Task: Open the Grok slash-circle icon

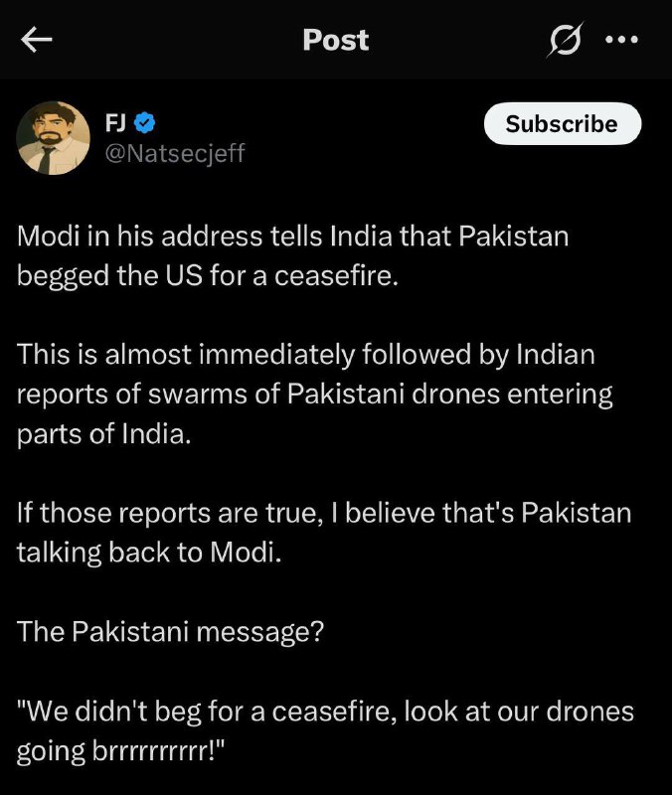Action: pyautogui.click(x=565, y=40)
